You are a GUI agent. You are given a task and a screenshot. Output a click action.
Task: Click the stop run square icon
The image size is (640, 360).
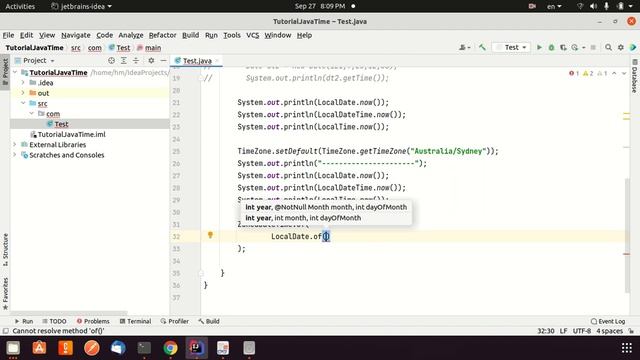[593, 47]
